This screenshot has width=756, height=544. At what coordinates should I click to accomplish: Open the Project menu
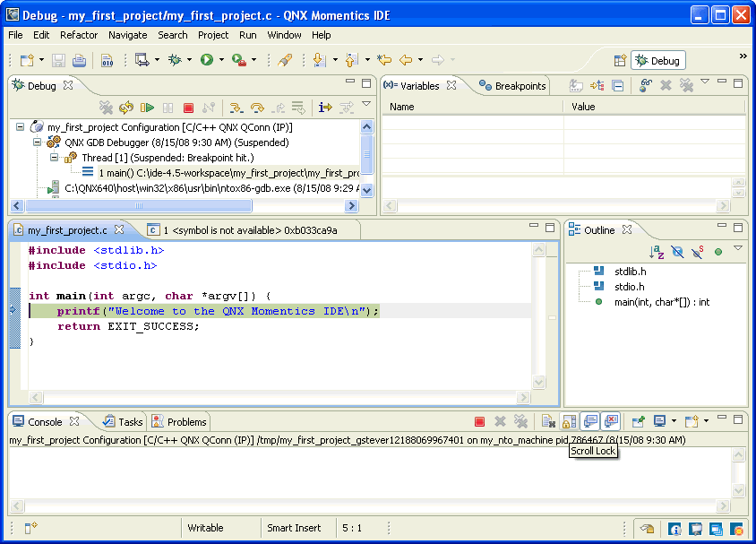pos(212,35)
